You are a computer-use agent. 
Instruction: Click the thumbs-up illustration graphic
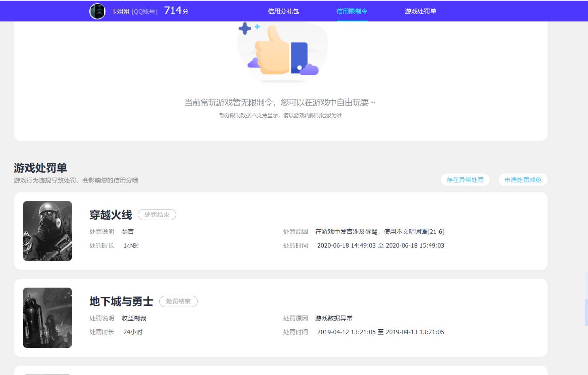(282, 55)
